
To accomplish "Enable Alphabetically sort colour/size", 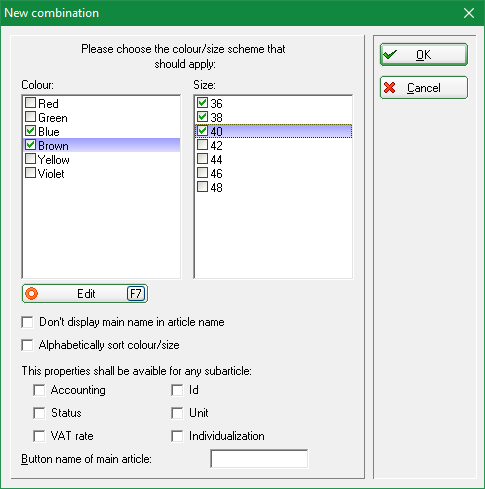I will tap(27, 345).
